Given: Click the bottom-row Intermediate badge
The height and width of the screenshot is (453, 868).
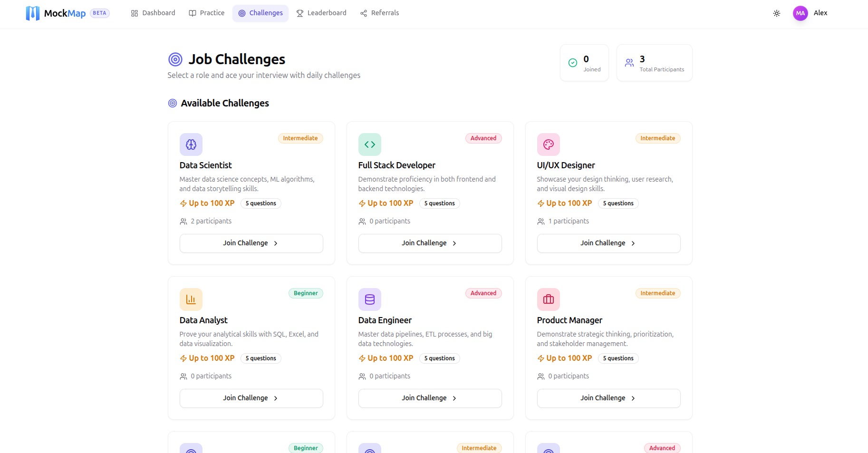Looking at the screenshot, I should coord(479,448).
